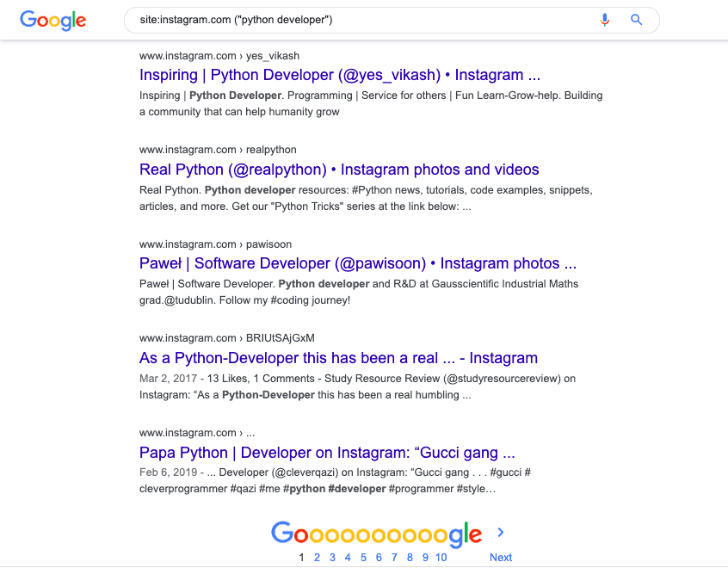This screenshot has width=728, height=568.
Task: Click the magnifying glass search button
Action: point(637,20)
